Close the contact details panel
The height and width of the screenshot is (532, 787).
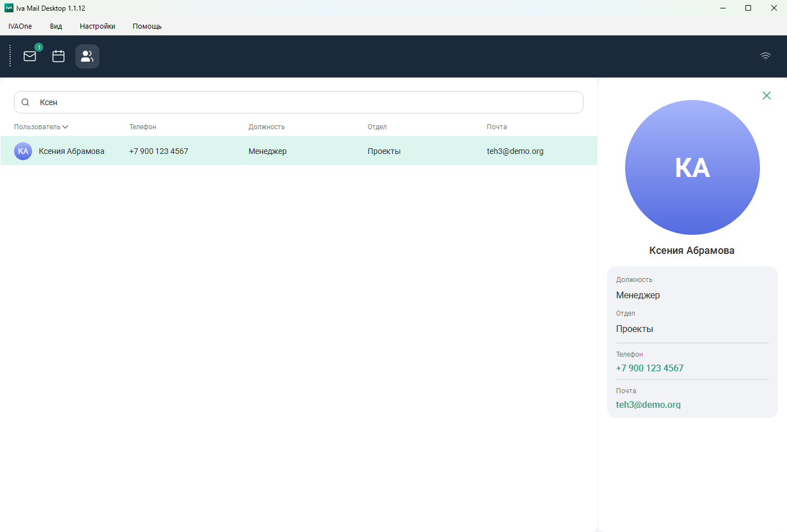766,96
